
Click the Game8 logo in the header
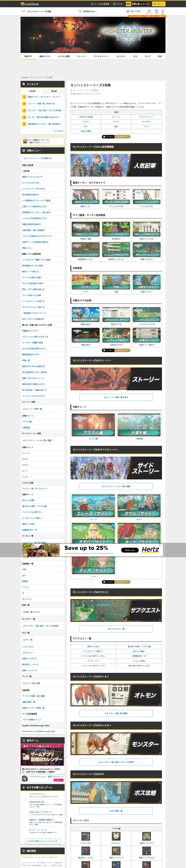pos(29,4)
